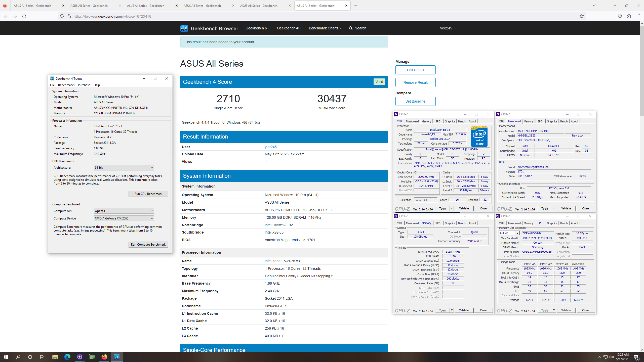The height and width of the screenshot is (362, 644).
Task: Open the Socket #1 selection dropdown in CPU-Z
Action: coord(425,200)
